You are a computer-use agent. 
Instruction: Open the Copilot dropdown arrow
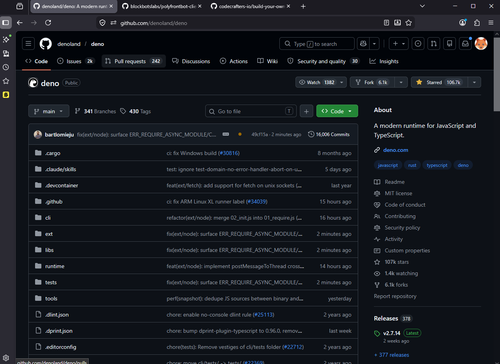click(374, 44)
